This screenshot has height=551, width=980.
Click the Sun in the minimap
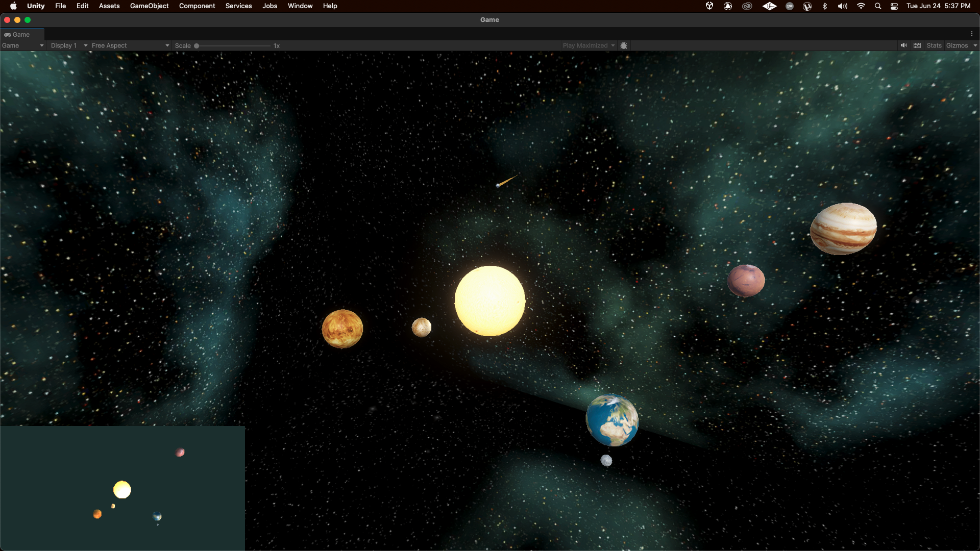pos(122,490)
